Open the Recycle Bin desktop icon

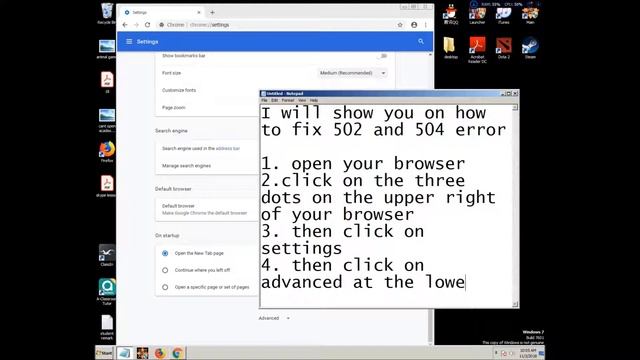click(107, 13)
